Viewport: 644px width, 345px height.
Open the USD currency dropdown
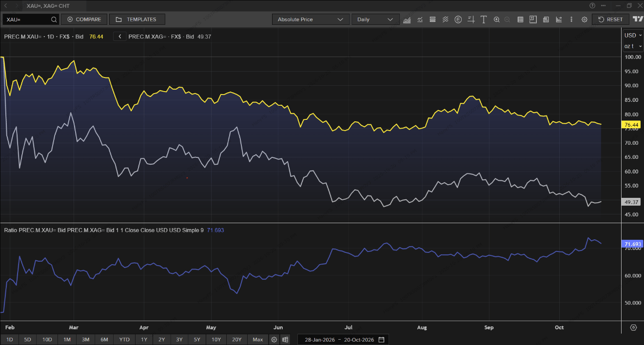click(x=633, y=35)
